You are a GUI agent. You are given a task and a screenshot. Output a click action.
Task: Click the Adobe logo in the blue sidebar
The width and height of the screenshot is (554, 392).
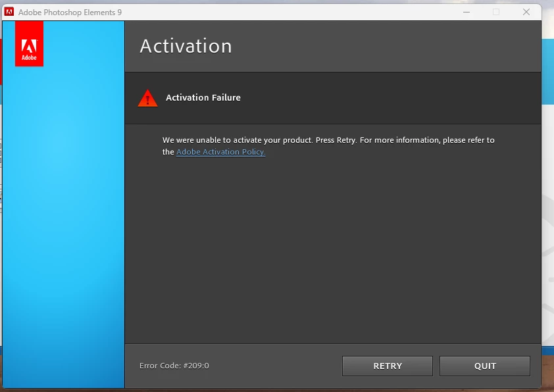[x=30, y=44]
